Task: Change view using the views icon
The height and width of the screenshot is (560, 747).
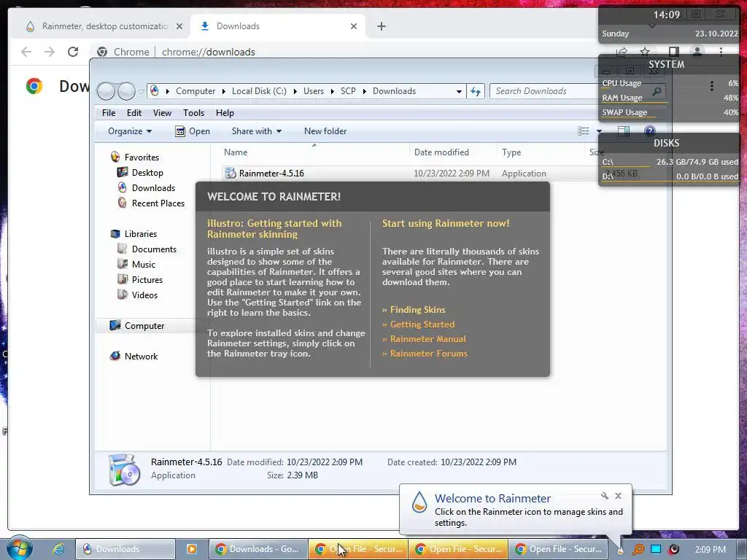Action: (x=583, y=131)
